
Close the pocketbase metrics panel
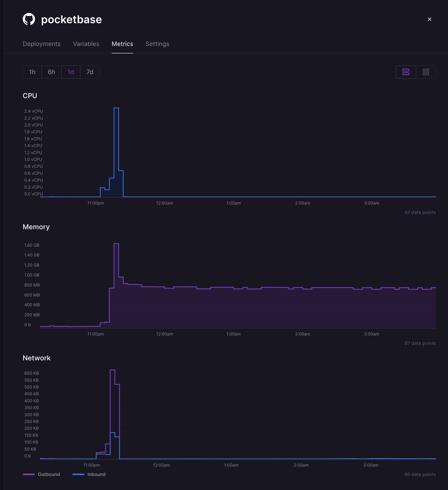[x=429, y=19]
